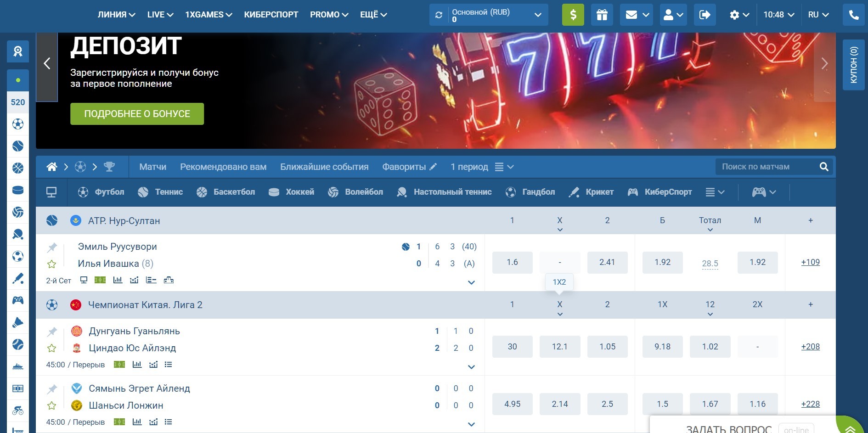Switch to Ближайшие события tab
Viewport: 868px width, 433px height.
pos(324,167)
